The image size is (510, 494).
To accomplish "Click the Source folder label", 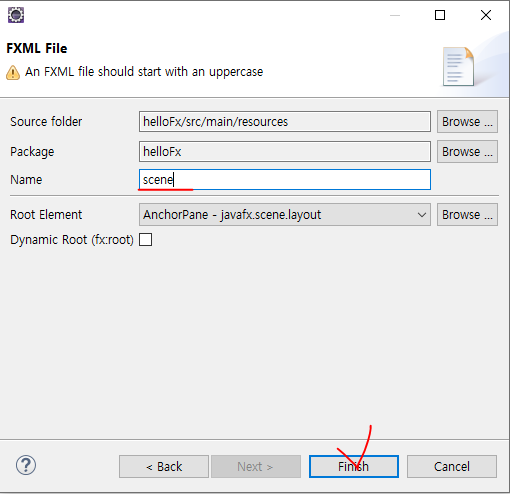I will tap(46, 122).
